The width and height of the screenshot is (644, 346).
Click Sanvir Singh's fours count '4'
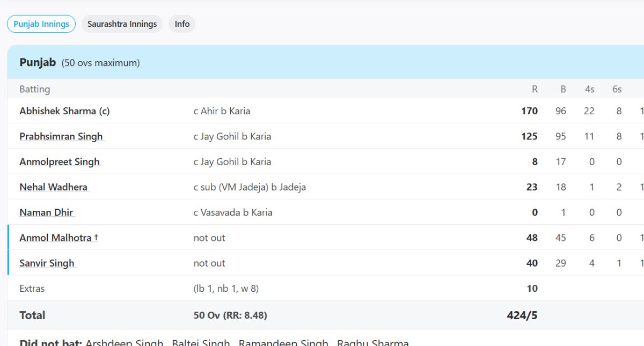click(x=592, y=263)
